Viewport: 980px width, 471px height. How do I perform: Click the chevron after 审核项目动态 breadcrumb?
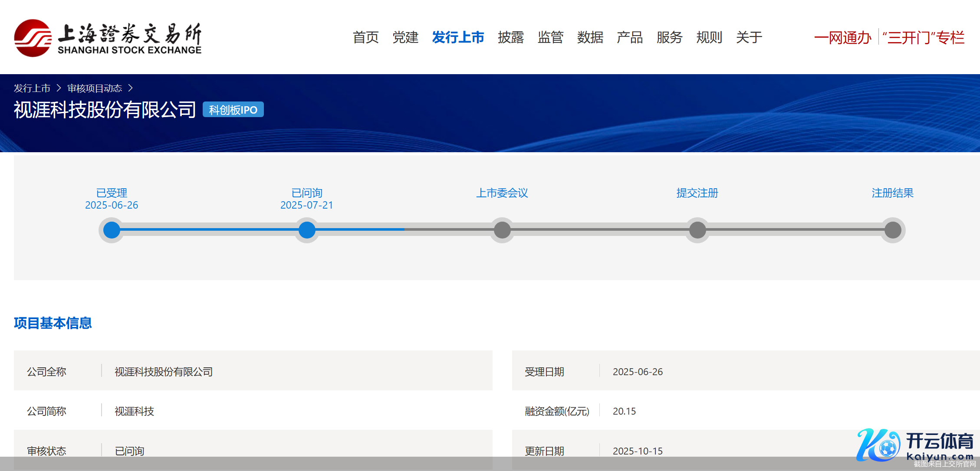tap(130, 88)
